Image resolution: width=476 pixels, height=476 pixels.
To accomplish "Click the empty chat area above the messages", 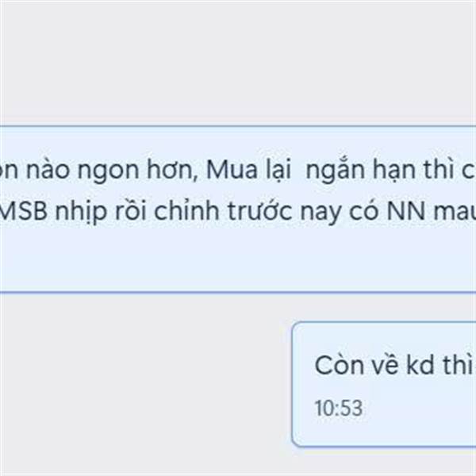I will pyautogui.click(x=238, y=63).
